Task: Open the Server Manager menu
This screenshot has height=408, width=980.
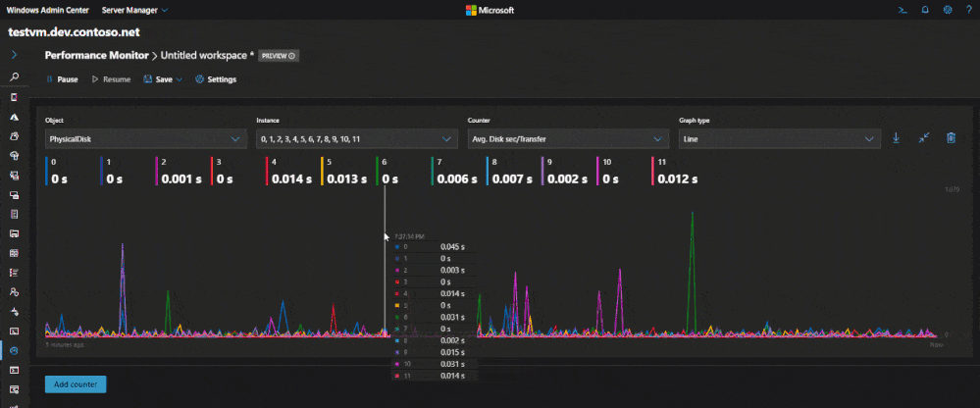Action: [135, 10]
